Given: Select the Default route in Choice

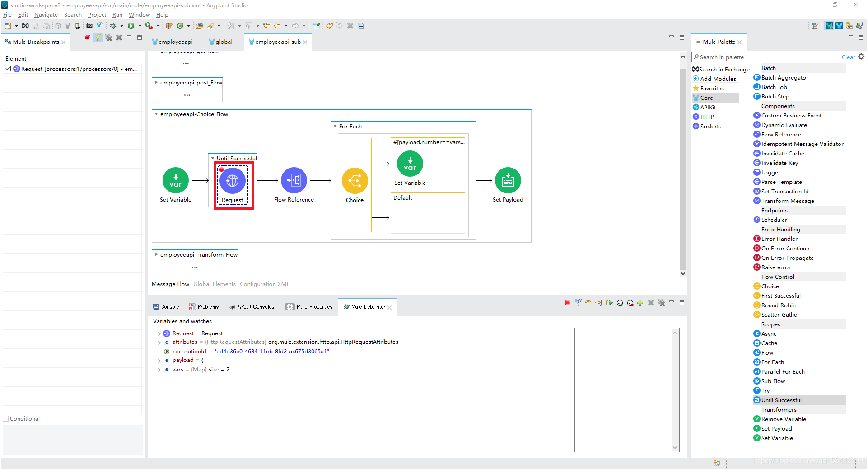Looking at the screenshot, I should coord(428,213).
